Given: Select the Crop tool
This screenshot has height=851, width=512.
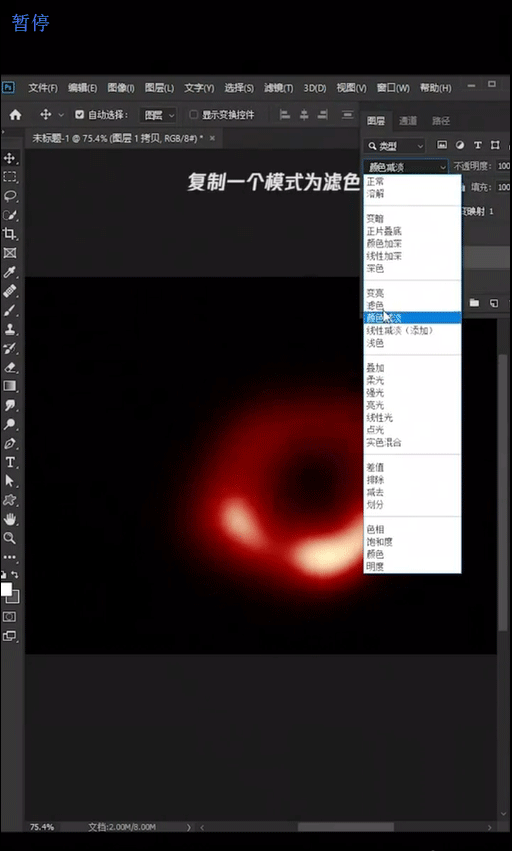Looking at the screenshot, I should pyautogui.click(x=9, y=234).
